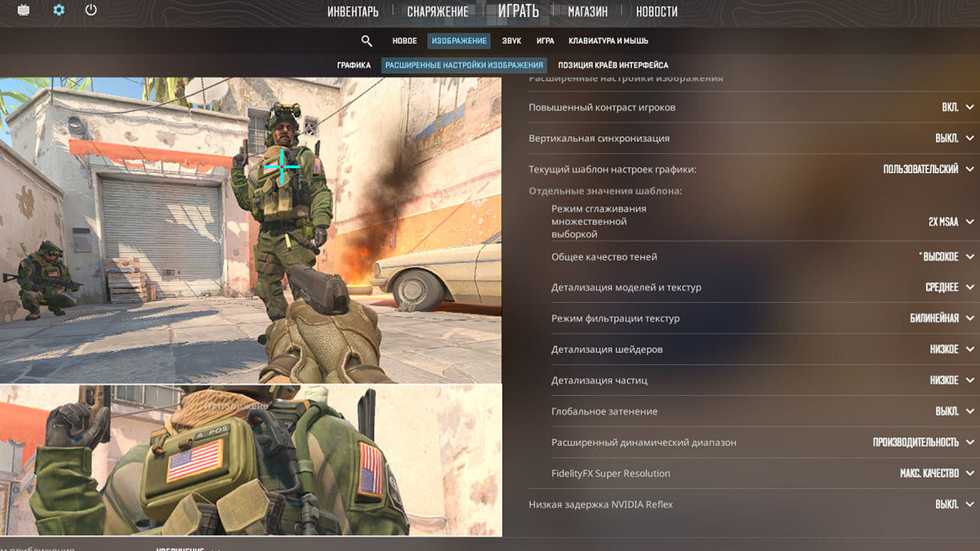Open the ПРОИЗВОДИТЕЛЬНОСТЬ dynamic range dropdown
980x551 pixels.
924,442
